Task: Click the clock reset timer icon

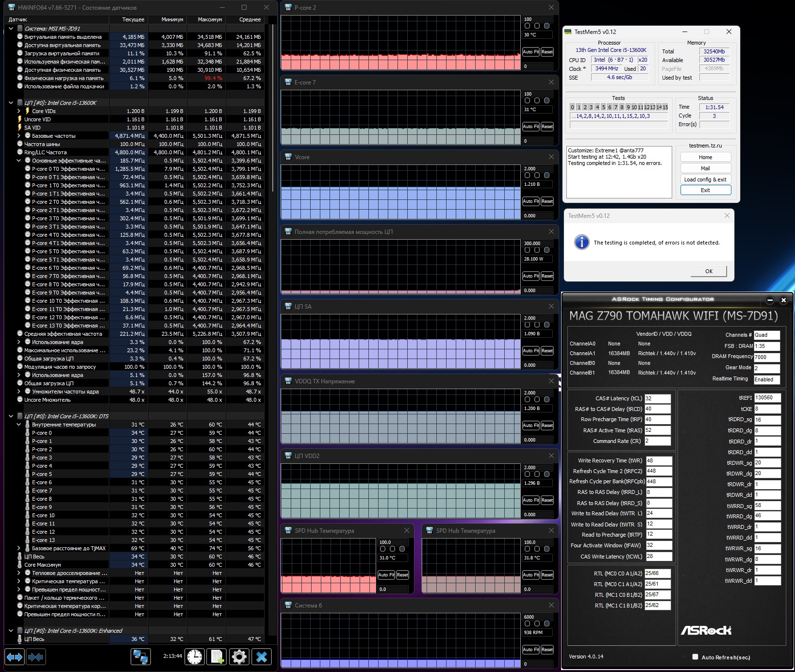Action: [195, 657]
